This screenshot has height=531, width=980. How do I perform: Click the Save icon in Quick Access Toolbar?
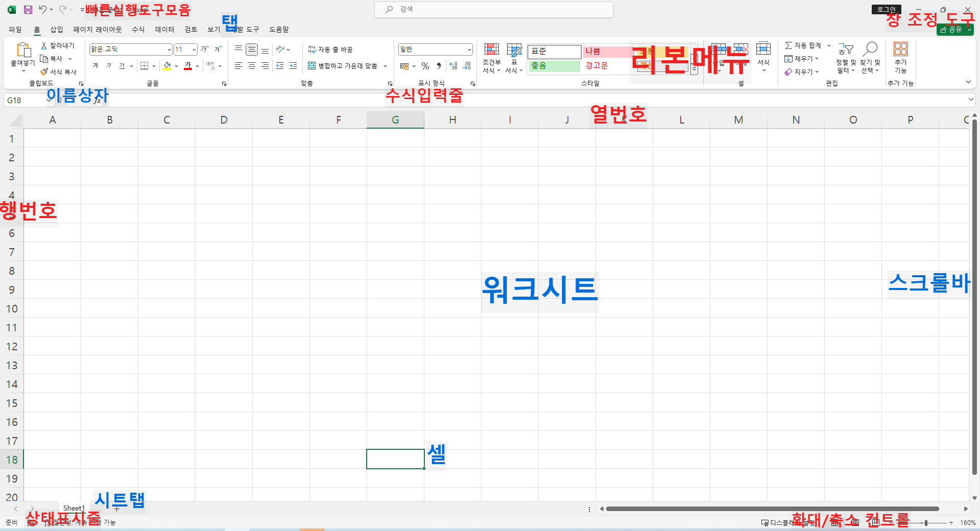pyautogui.click(x=28, y=9)
